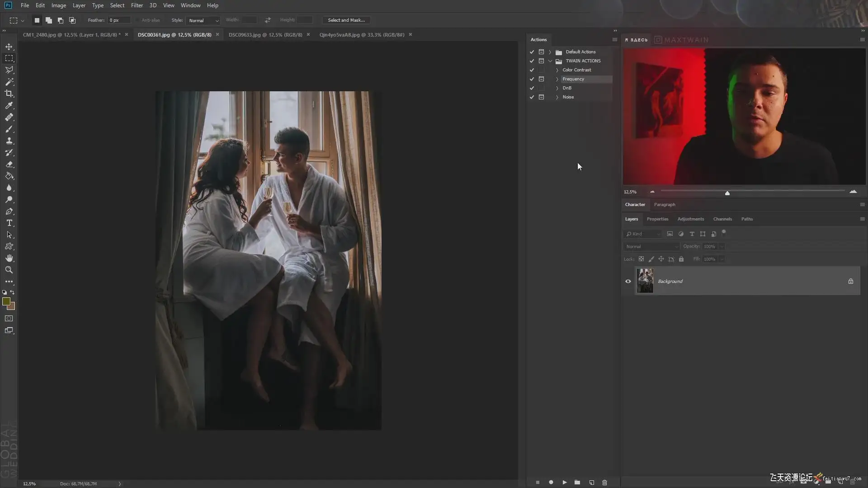This screenshot has height=488, width=868.
Task: Click the foreground color swatch
Action: [6, 301]
